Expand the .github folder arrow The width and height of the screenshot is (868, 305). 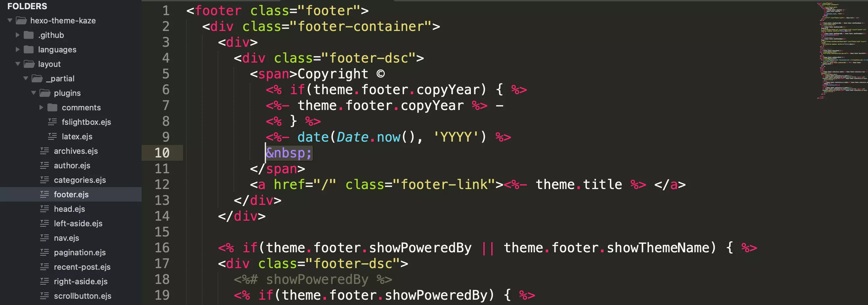[17, 35]
